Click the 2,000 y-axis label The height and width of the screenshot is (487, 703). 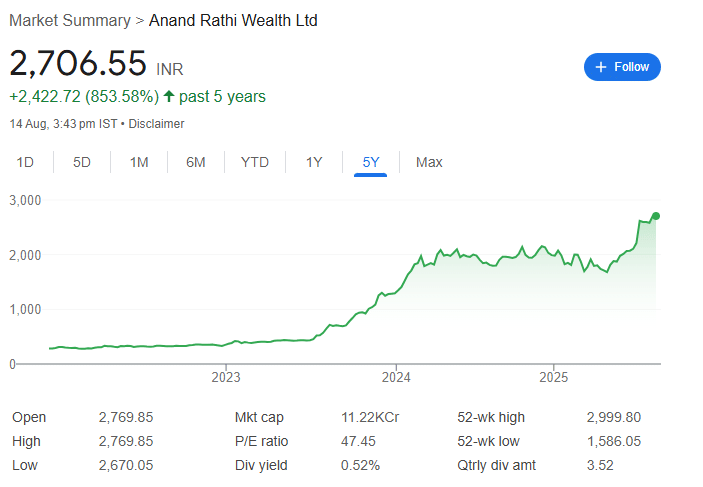pyautogui.click(x=25, y=255)
